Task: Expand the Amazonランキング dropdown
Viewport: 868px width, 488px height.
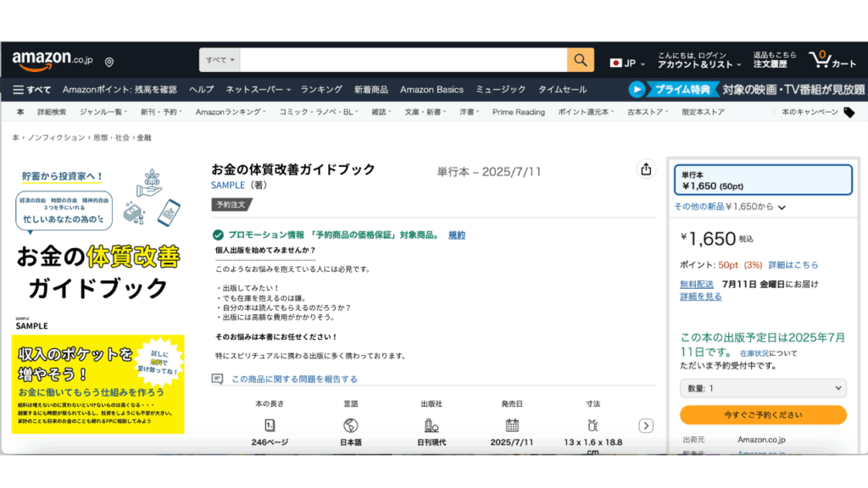Action: pyautogui.click(x=231, y=112)
